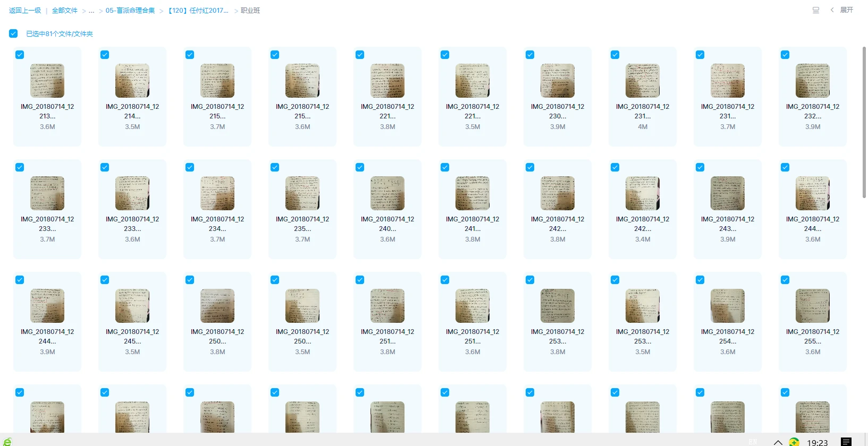
Task: Deselect the 243... 3.9M image checkbox
Action: pos(700,167)
